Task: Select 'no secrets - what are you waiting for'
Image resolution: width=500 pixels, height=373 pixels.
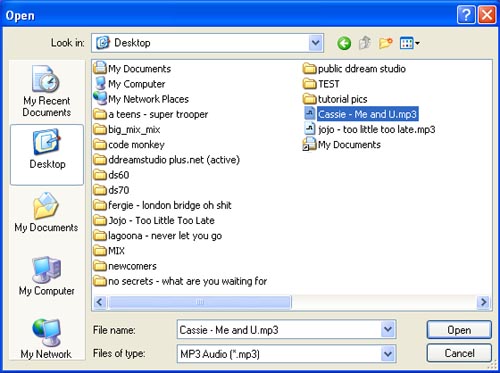Action: pyautogui.click(x=180, y=281)
